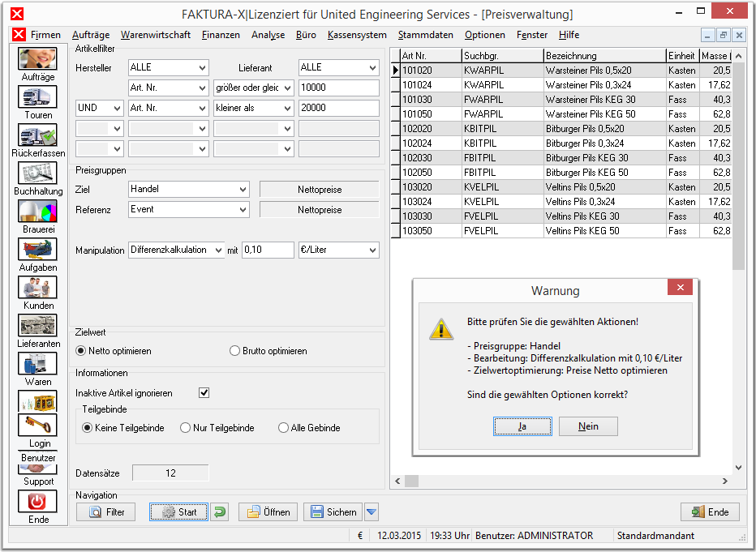The height and width of the screenshot is (552, 756).
Task: Open the Buchhaltung sidebar icon
Action: coord(37,173)
